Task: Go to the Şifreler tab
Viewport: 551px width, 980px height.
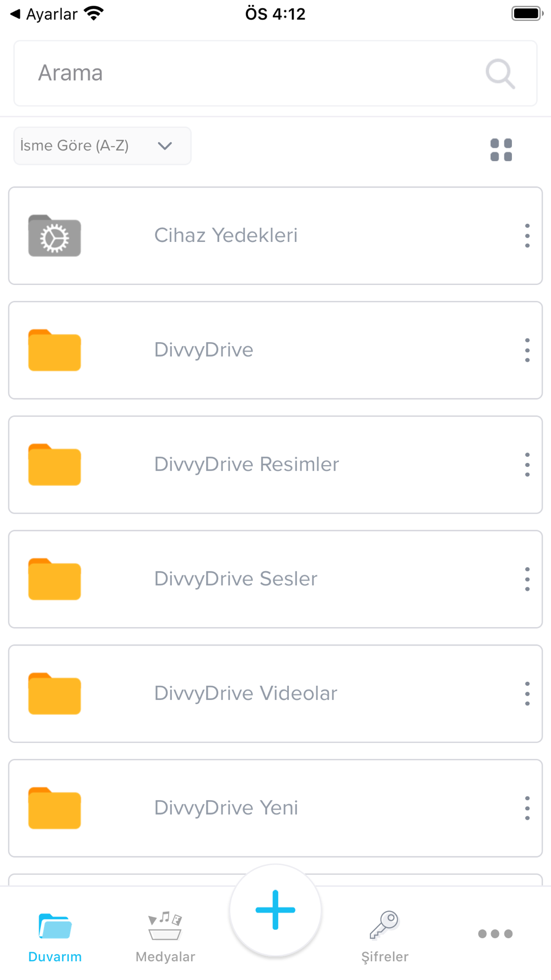Action: click(x=385, y=936)
